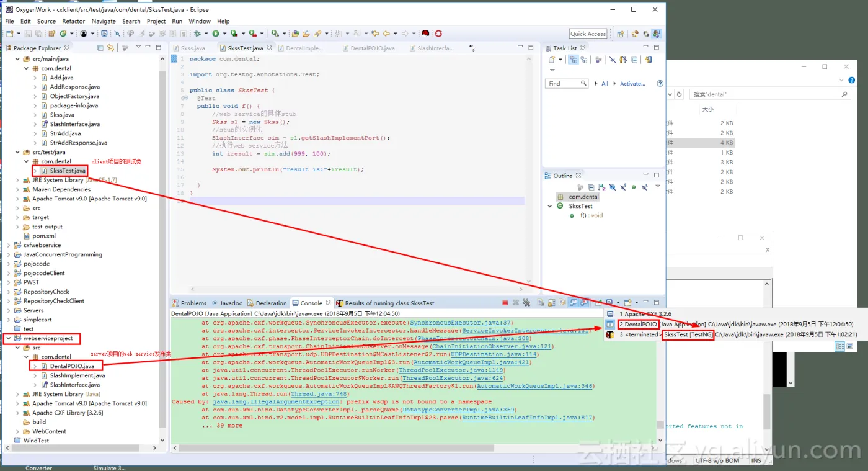
Task: Expand the Servers project node
Action: [x=9, y=310]
